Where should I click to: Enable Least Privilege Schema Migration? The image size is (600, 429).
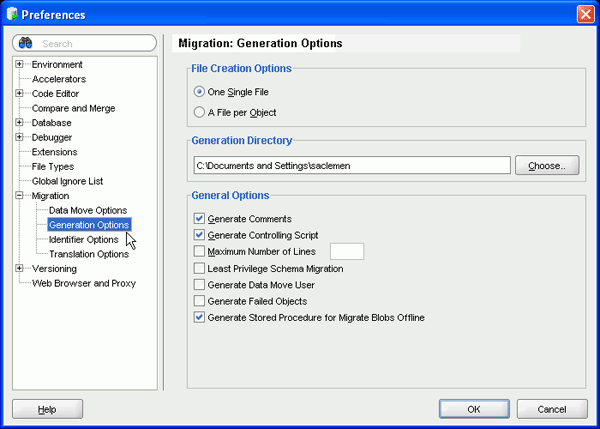[200, 268]
